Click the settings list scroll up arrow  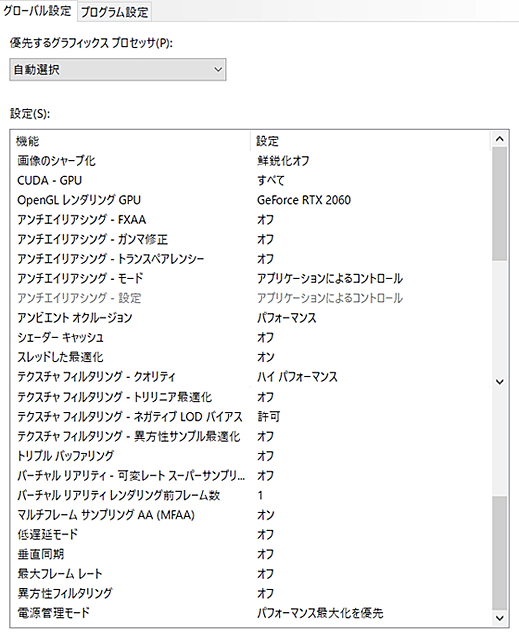pos(499,139)
